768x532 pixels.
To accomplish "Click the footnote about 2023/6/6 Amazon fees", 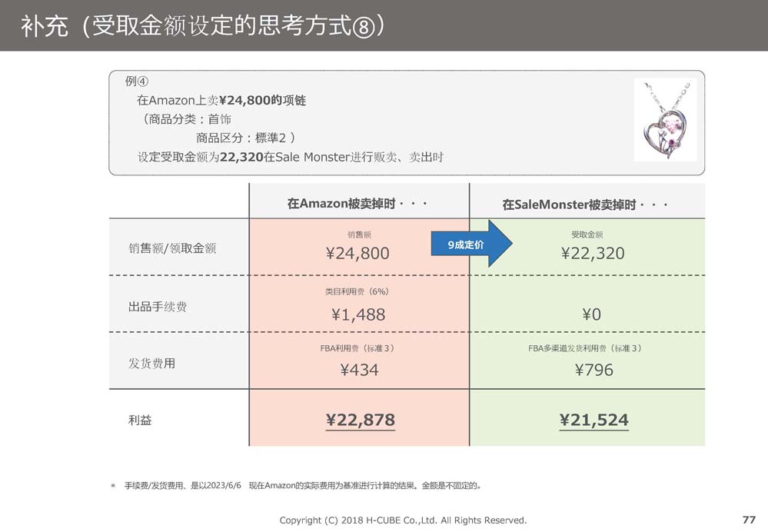I will tap(296, 485).
